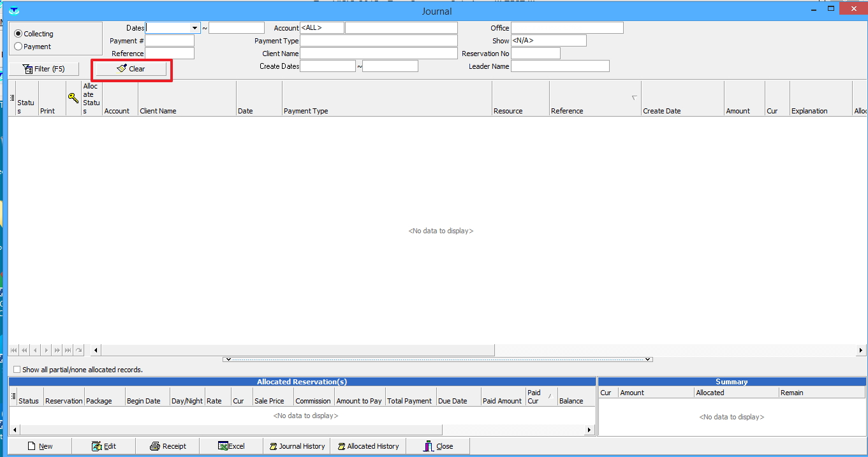Image resolution: width=868 pixels, height=457 pixels.
Task: Click into the Leader Name field
Action: [559, 66]
